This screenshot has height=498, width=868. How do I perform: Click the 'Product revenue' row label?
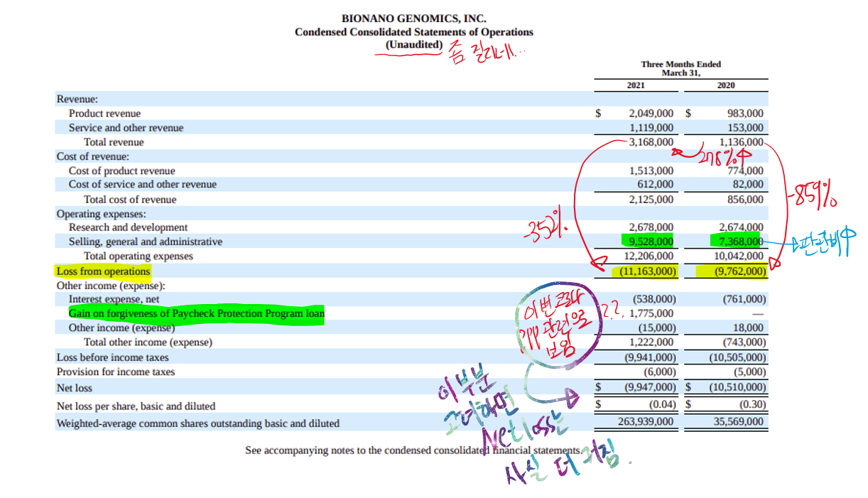(104, 114)
